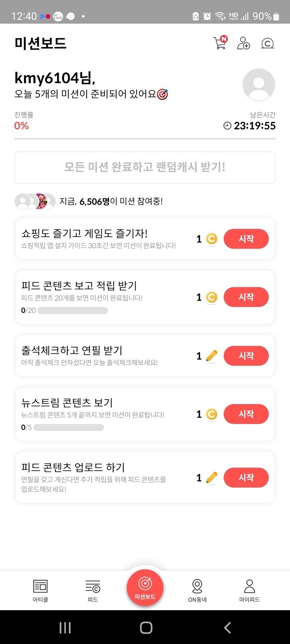Click the 0/20 feed progress bar

(72, 310)
